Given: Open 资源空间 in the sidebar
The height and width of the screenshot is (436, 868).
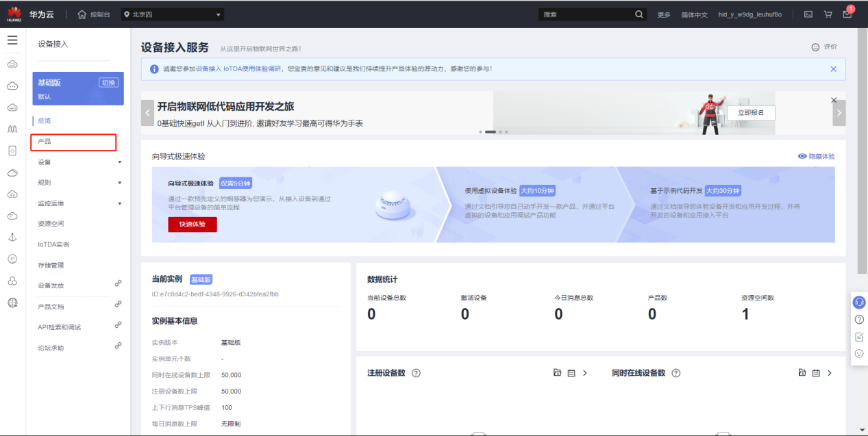Looking at the screenshot, I should point(51,224).
